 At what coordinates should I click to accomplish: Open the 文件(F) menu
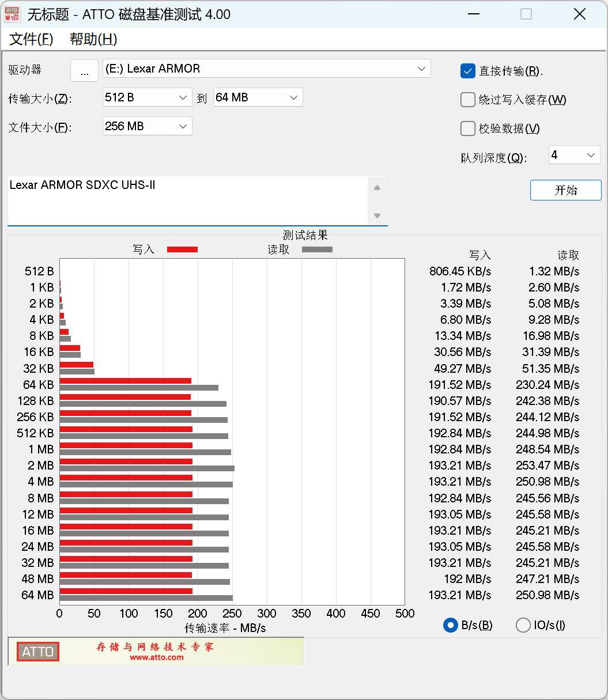click(31, 39)
